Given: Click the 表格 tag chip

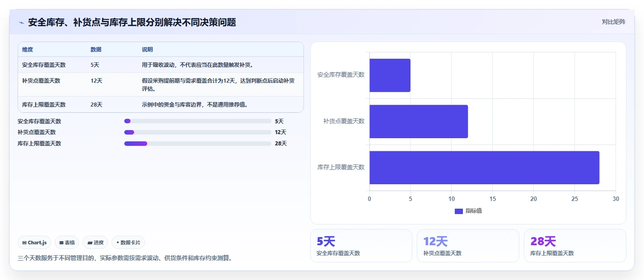Looking at the screenshot, I should [x=67, y=243].
